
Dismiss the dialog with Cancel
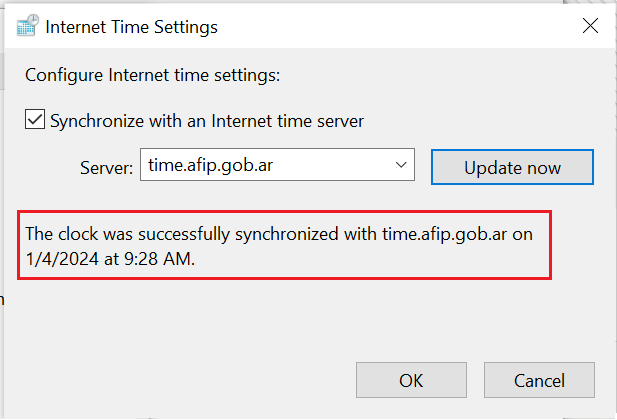539,380
